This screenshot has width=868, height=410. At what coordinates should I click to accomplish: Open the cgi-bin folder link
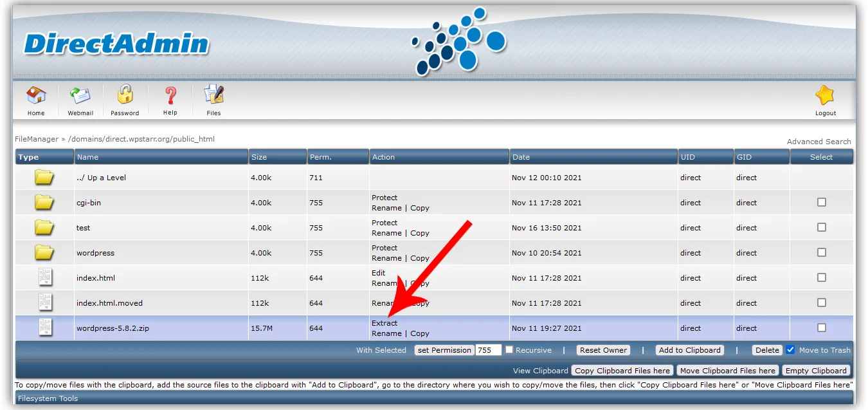click(89, 202)
